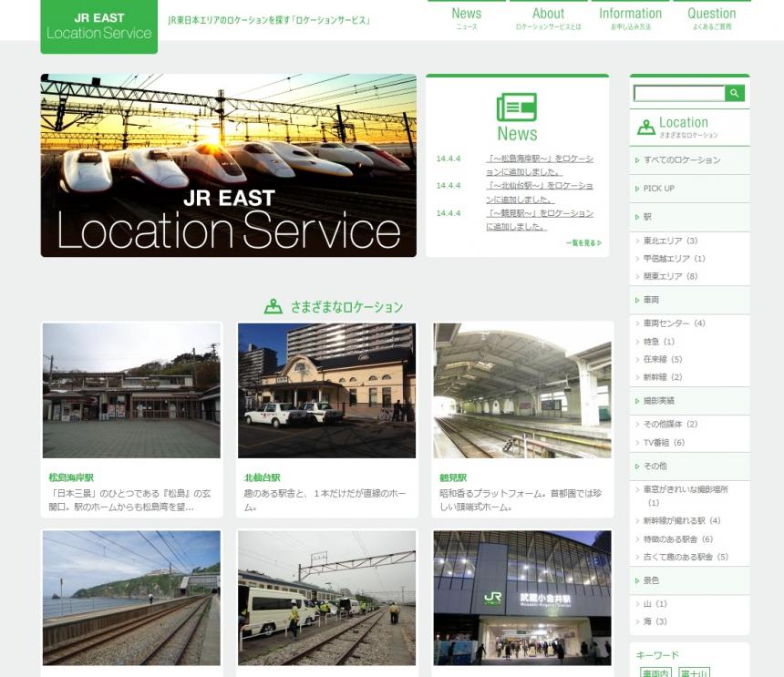
Task: Open 車両センター (4) category
Action: pyautogui.click(x=674, y=323)
